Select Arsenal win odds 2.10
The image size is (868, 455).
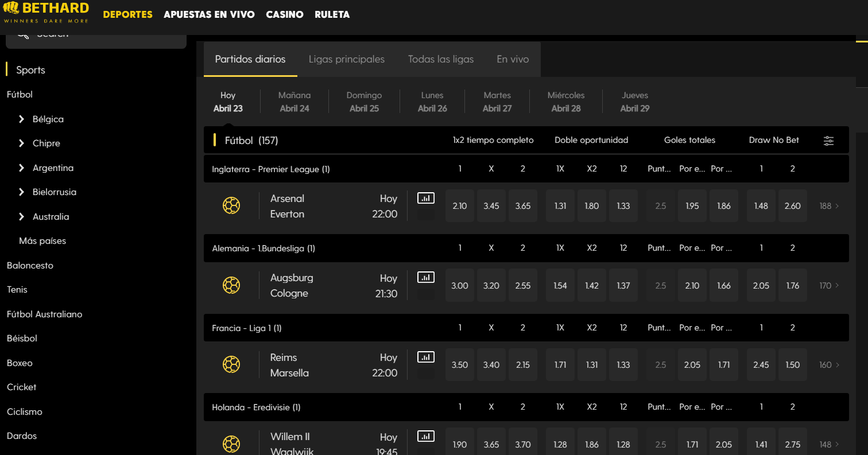(460, 206)
